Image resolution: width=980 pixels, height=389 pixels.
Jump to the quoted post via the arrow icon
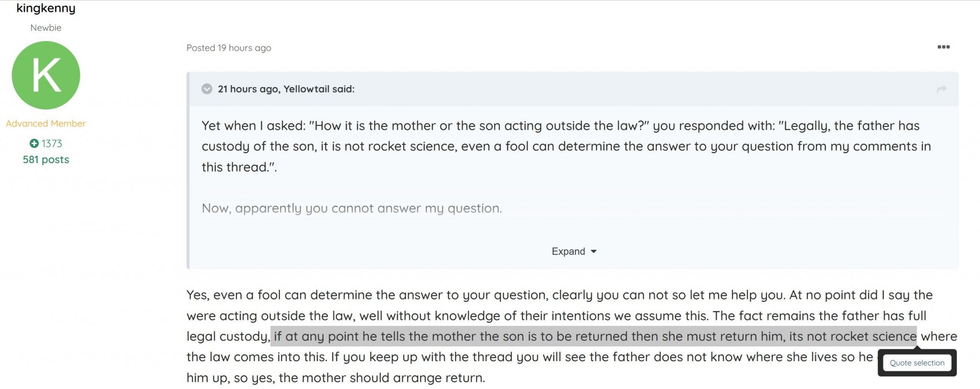pos(941,89)
